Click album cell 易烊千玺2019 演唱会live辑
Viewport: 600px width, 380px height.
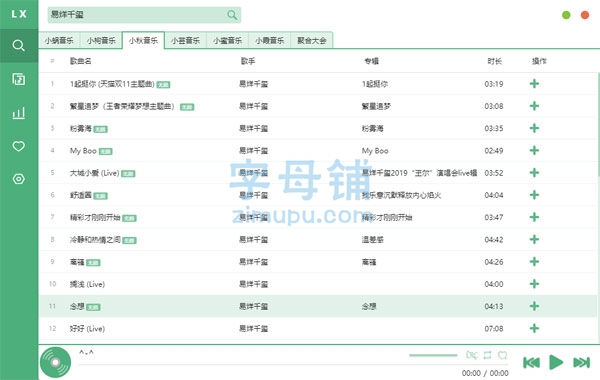pos(419,173)
